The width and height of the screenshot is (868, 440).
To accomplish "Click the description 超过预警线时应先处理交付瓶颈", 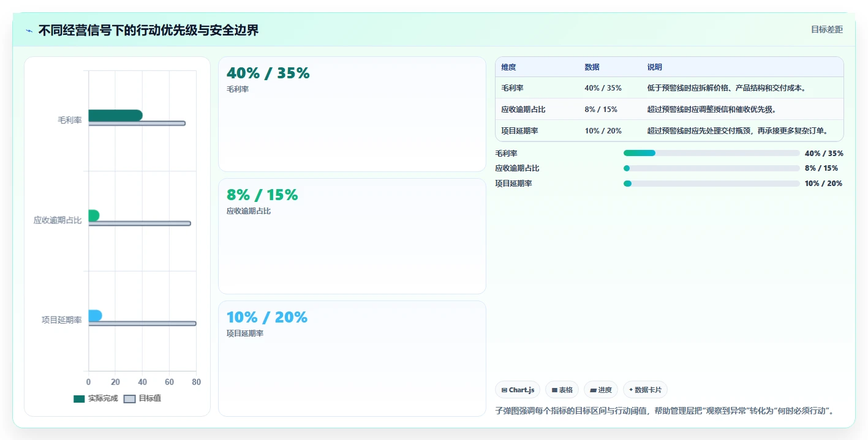I will pos(738,130).
